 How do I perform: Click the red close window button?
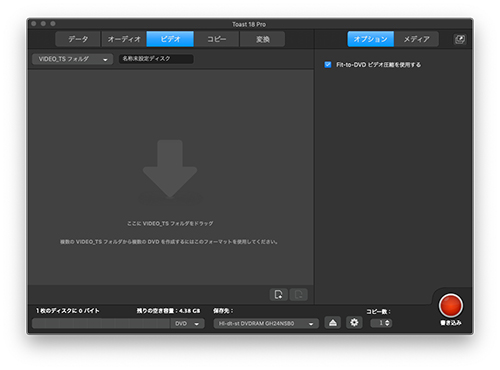point(34,24)
